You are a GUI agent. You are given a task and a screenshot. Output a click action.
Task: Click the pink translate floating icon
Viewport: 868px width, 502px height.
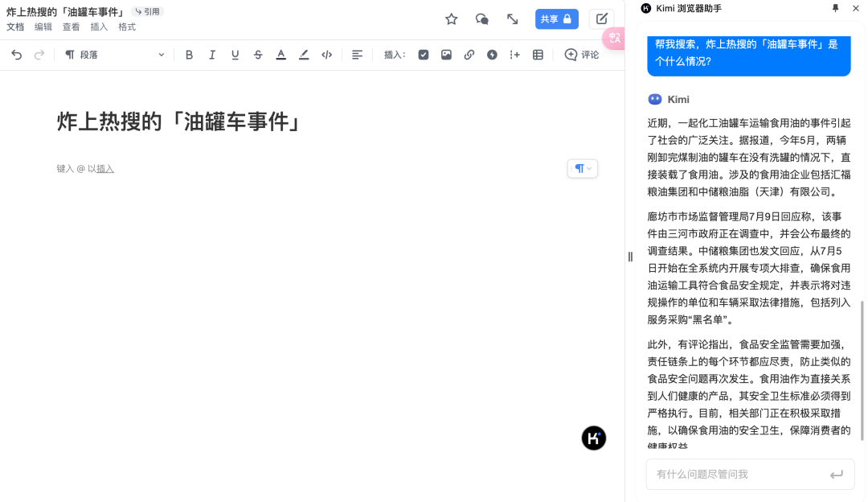click(x=614, y=39)
